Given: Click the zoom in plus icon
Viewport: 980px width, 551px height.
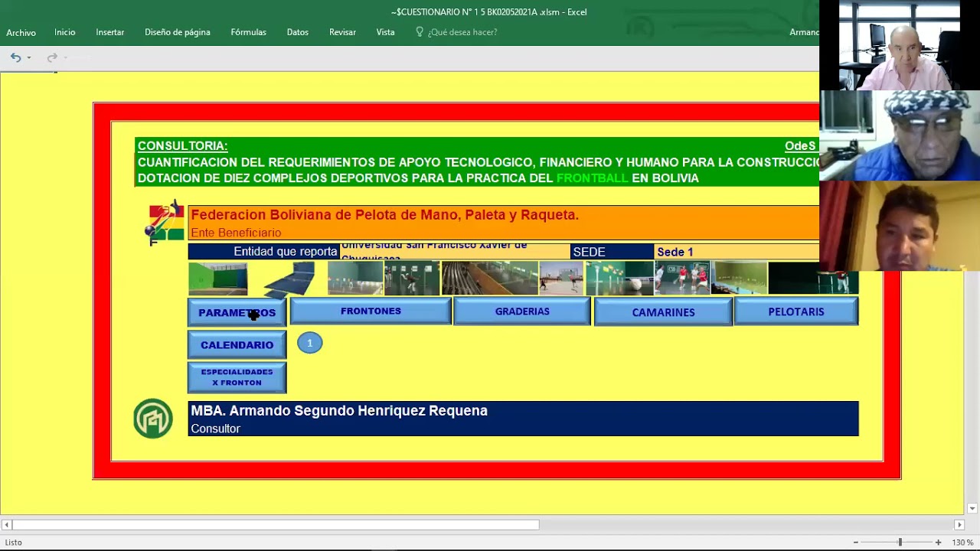Looking at the screenshot, I should click(x=938, y=543).
